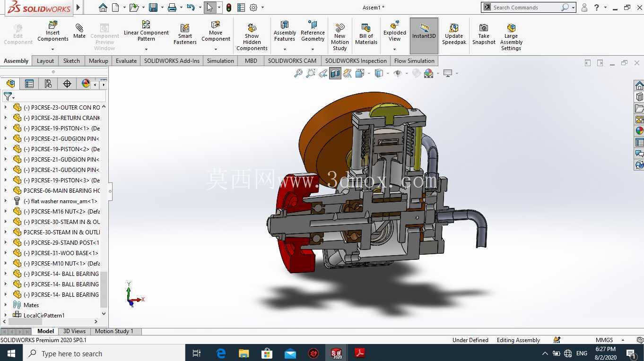
Task: Open Assembly Features tool
Action: pyautogui.click(x=285, y=31)
